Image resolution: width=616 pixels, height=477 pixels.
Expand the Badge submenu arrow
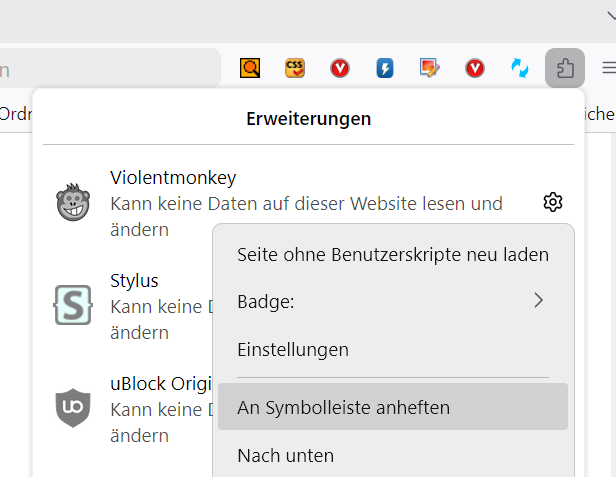tap(538, 300)
